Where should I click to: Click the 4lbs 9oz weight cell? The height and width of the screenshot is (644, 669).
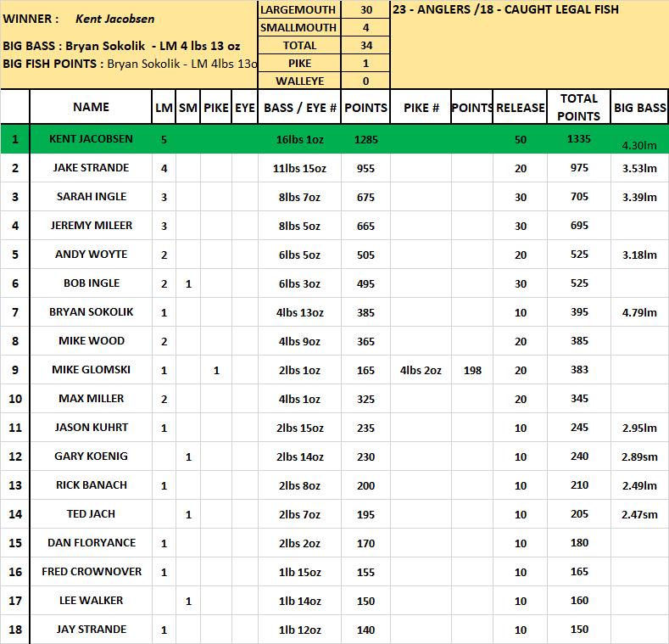coord(299,341)
